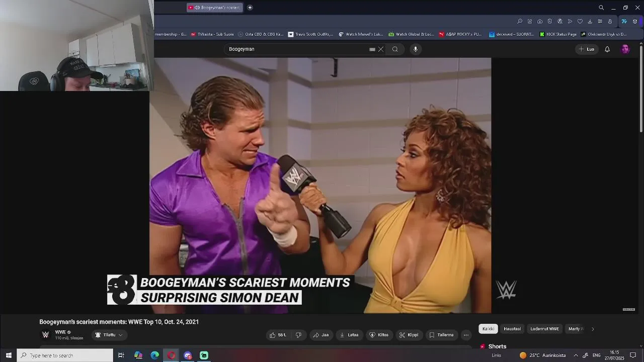The width and height of the screenshot is (644, 362).
Task: Show hidden system tray icons chevron
Action: [x=576, y=355]
